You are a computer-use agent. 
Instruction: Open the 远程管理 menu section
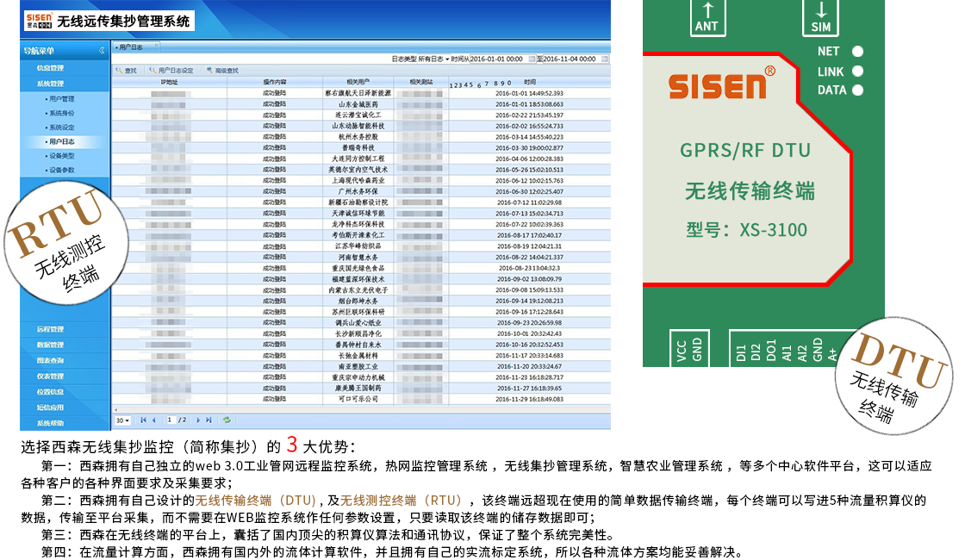coord(50,329)
